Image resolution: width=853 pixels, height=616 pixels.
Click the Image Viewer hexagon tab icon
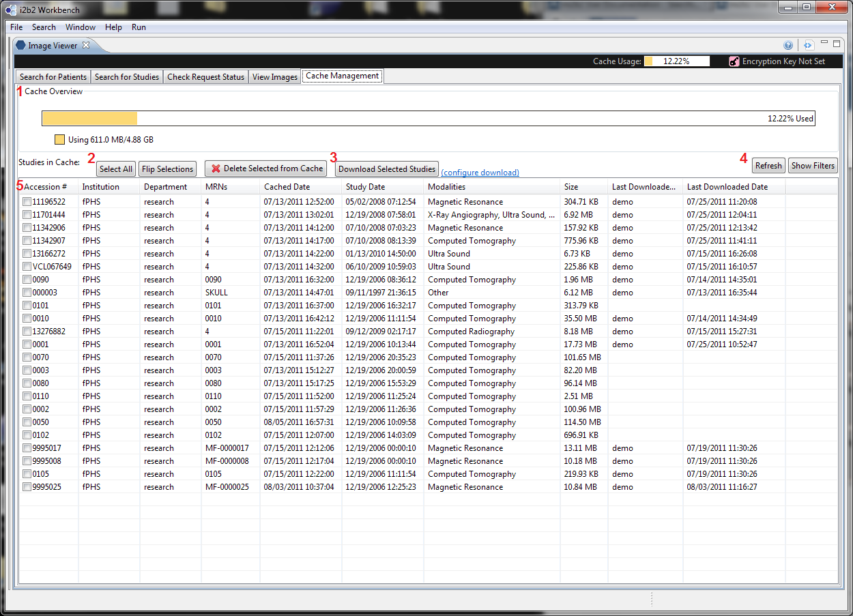coord(20,46)
